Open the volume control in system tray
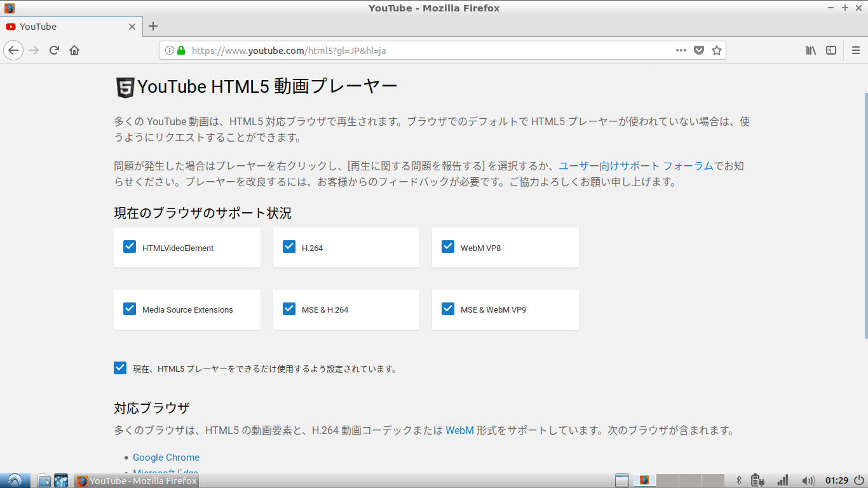The height and width of the screenshot is (488, 868). 808,480
